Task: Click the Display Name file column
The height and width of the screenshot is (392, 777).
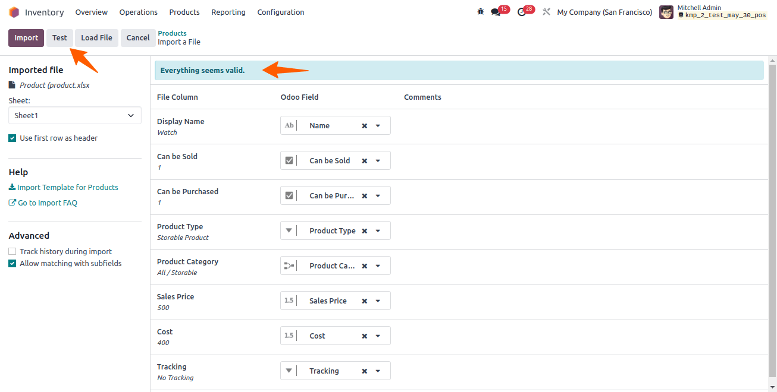Action: [x=180, y=121]
